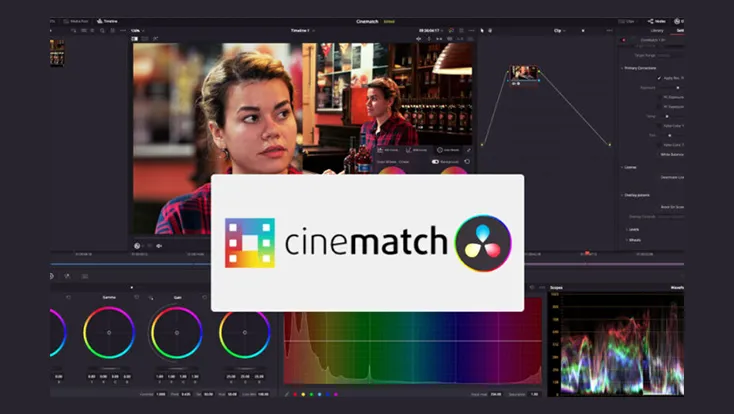This screenshot has height=414, width=734.
Task: Click the Contrast value field
Action: [x=161, y=394]
